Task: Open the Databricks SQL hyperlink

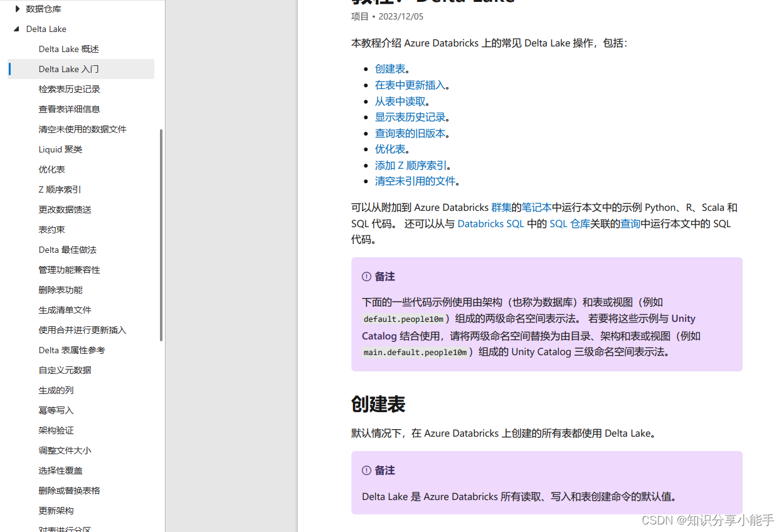Action: [490, 224]
